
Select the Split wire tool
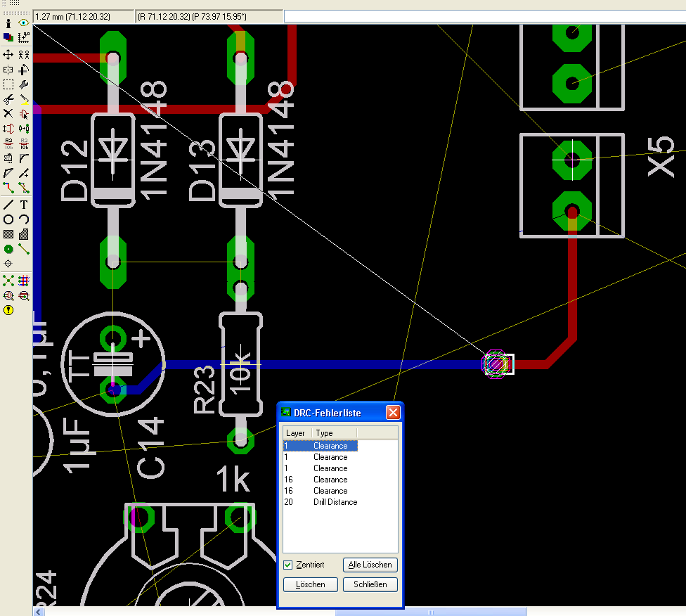[8, 173]
